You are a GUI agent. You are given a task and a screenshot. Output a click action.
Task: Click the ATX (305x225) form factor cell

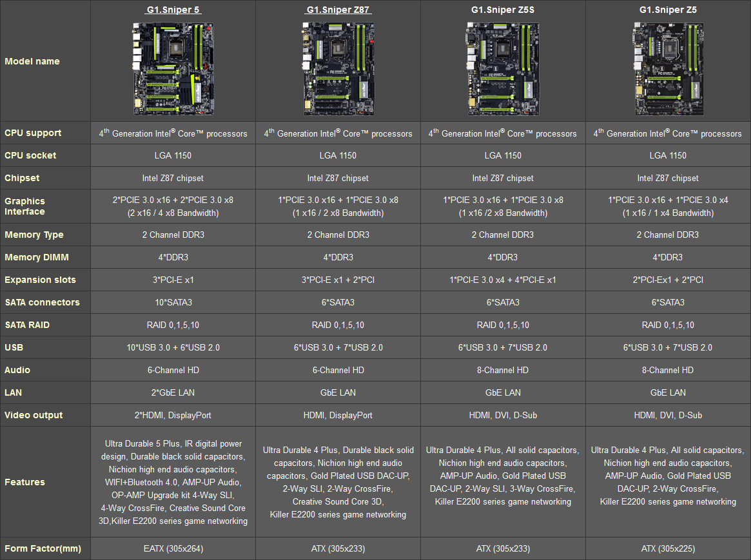pyautogui.click(x=668, y=548)
